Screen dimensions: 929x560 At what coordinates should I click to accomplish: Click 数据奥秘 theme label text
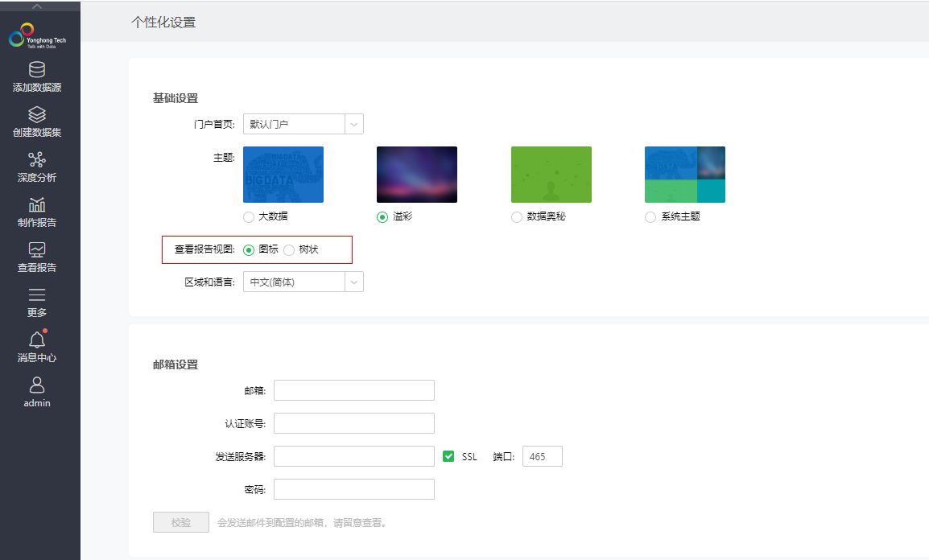[547, 216]
